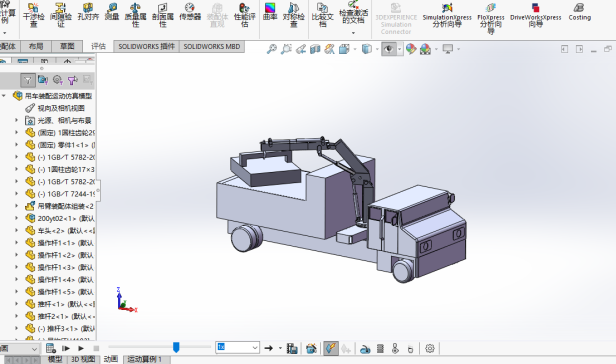
Task: Click the View Settings monitor icon
Action: click(448, 49)
